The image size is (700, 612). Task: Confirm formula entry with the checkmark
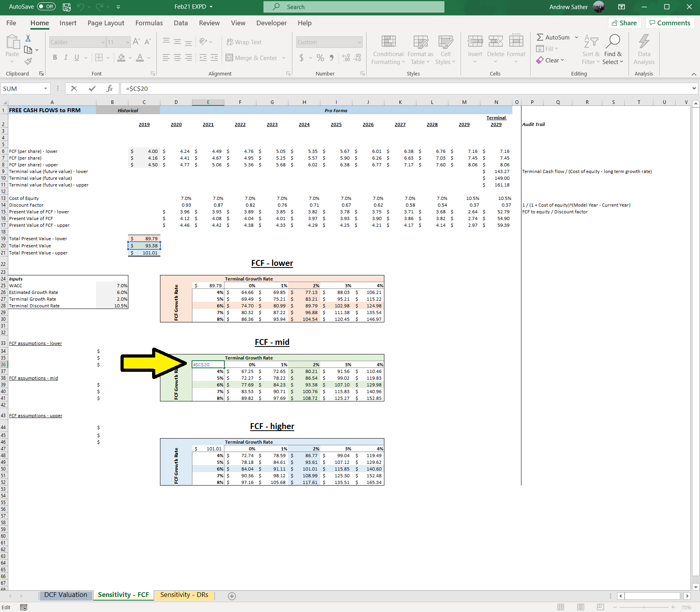92,89
